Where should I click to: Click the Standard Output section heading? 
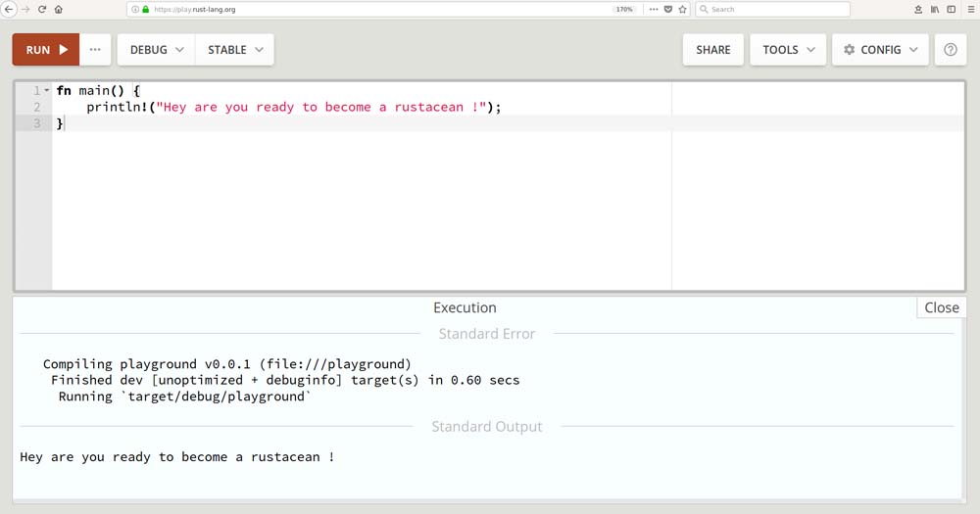pyautogui.click(x=487, y=427)
